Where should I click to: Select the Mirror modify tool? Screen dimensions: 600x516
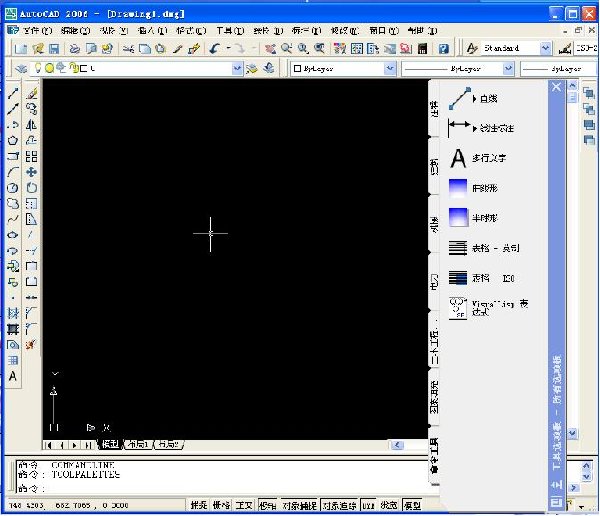pyautogui.click(x=31, y=125)
